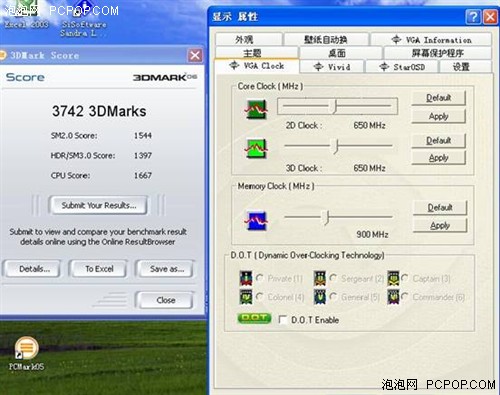Switch to the 桌面 tab
Viewport: 500px width, 395px height.
(341, 53)
